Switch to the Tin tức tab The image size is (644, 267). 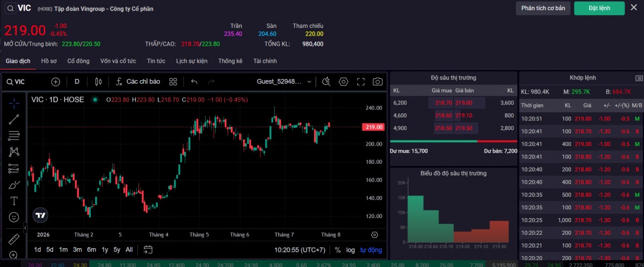(156, 61)
